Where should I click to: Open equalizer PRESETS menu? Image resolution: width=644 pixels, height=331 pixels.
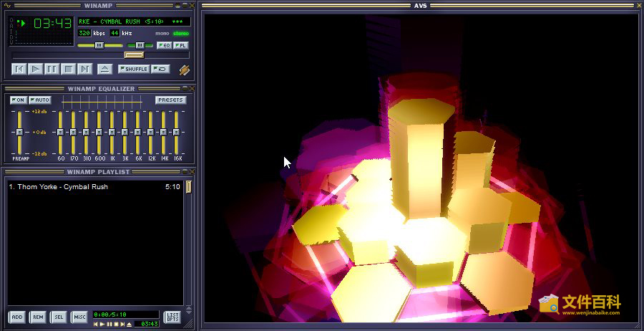tap(171, 100)
